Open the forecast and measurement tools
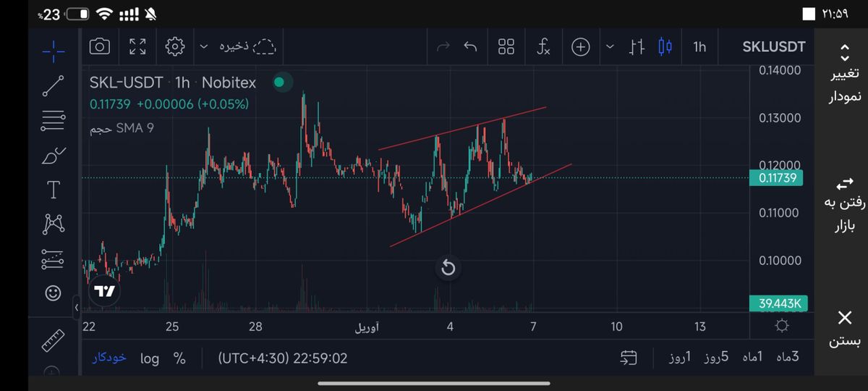 tap(53, 258)
